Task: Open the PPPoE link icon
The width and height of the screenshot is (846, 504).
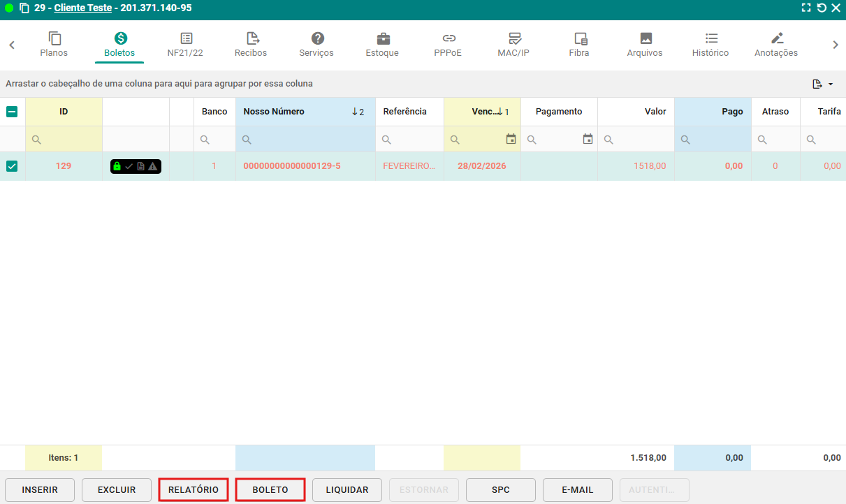Action: 448,38
